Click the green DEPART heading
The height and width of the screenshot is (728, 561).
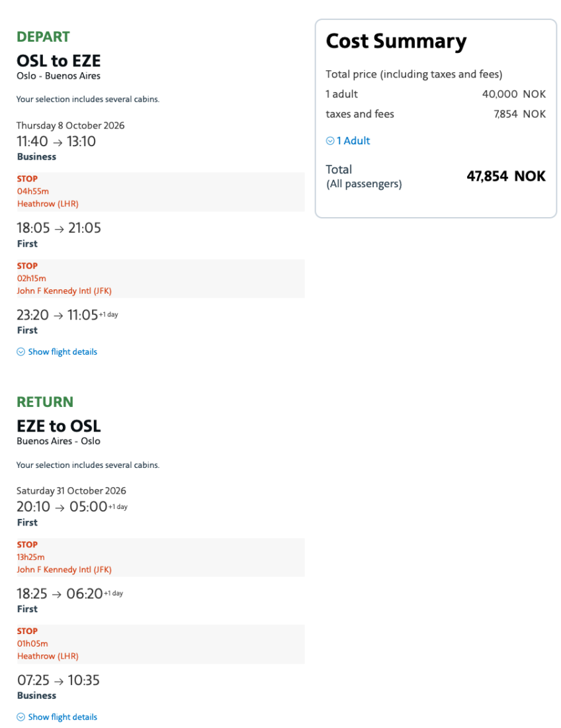[x=43, y=37]
